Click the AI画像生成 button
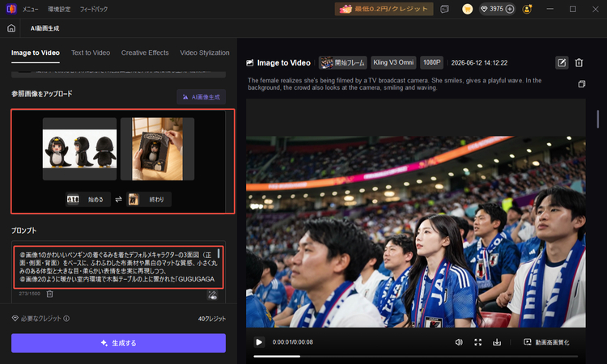Image resolution: width=607 pixels, height=364 pixels. [x=202, y=97]
